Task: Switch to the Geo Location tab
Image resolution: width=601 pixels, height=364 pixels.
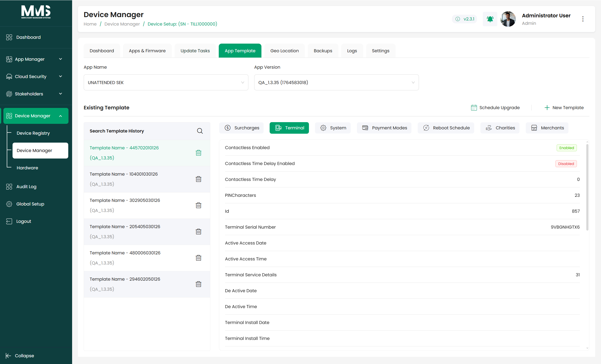Action: point(284,51)
